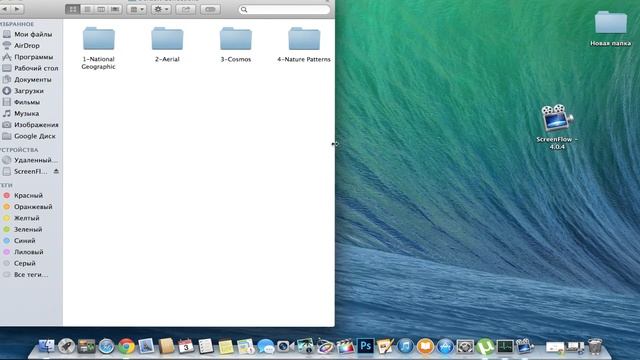Open Reminders in the Dock
Screen dimensions: 640x360
pyautogui.click(x=206, y=347)
